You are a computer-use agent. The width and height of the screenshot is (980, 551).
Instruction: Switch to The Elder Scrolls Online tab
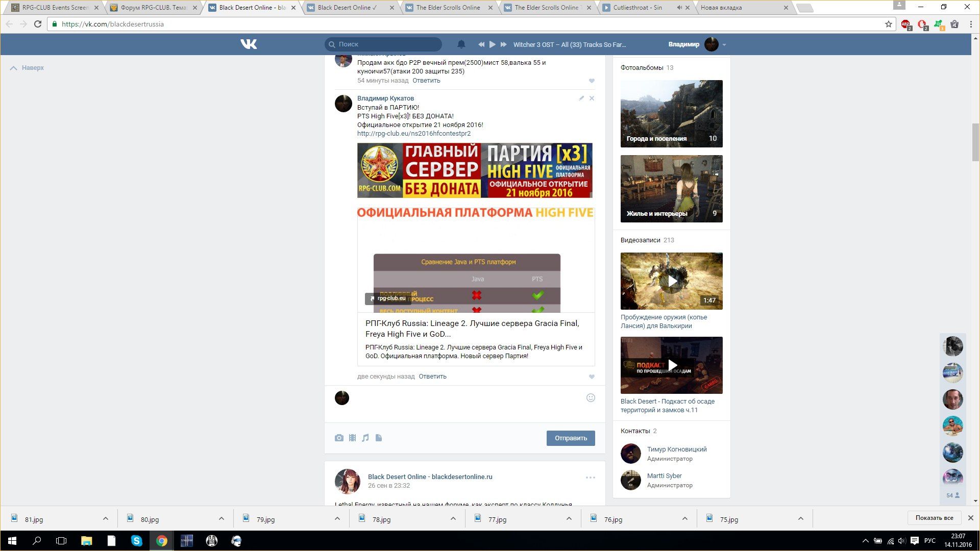(448, 8)
